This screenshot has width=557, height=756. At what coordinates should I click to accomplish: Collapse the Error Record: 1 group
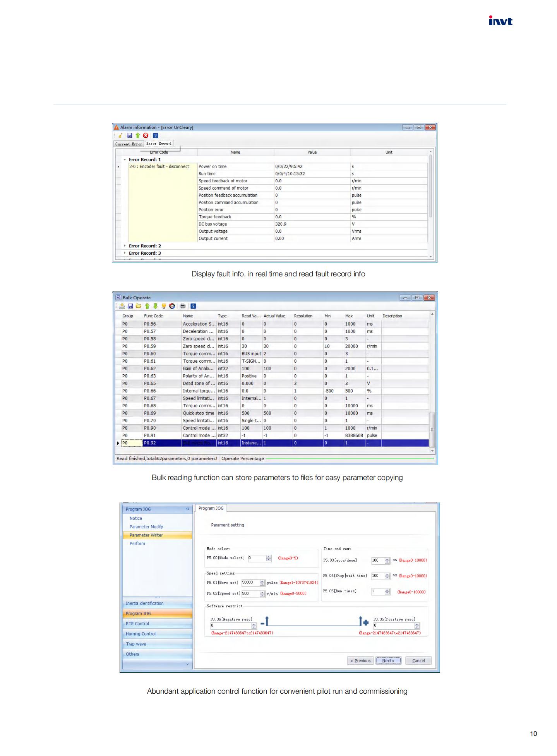tap(125, 159)
